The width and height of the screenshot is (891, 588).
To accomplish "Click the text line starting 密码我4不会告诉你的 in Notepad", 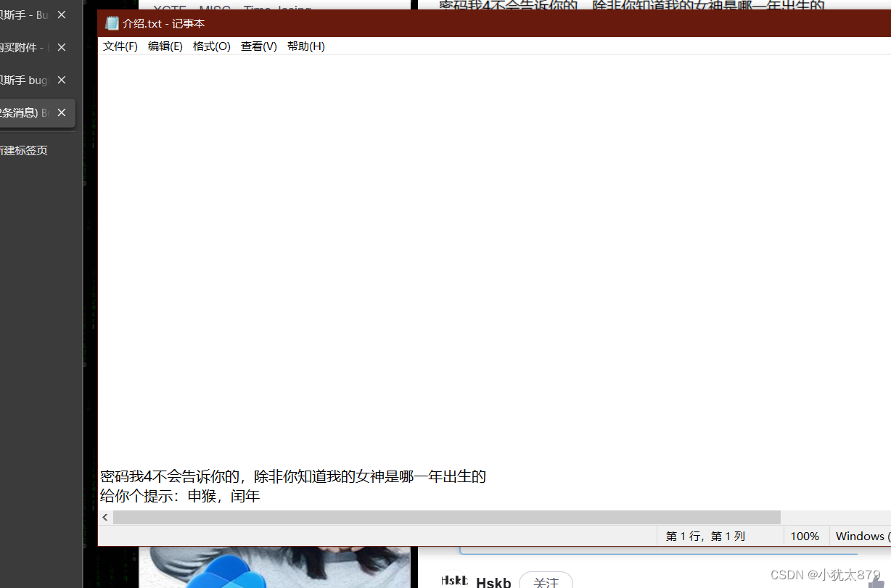I will [293, 476].
